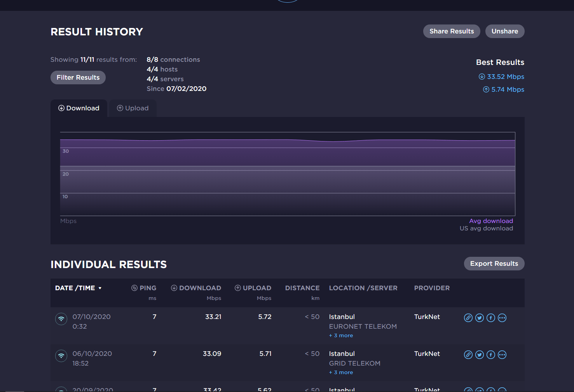574x392 pixels.
Task: Click the Share Results button
Action: [x=452, y=31]
